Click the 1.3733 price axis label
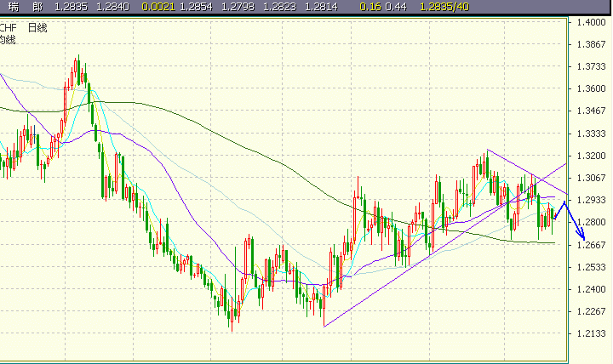Screen dimensions: 613x364 click(591, 66)
